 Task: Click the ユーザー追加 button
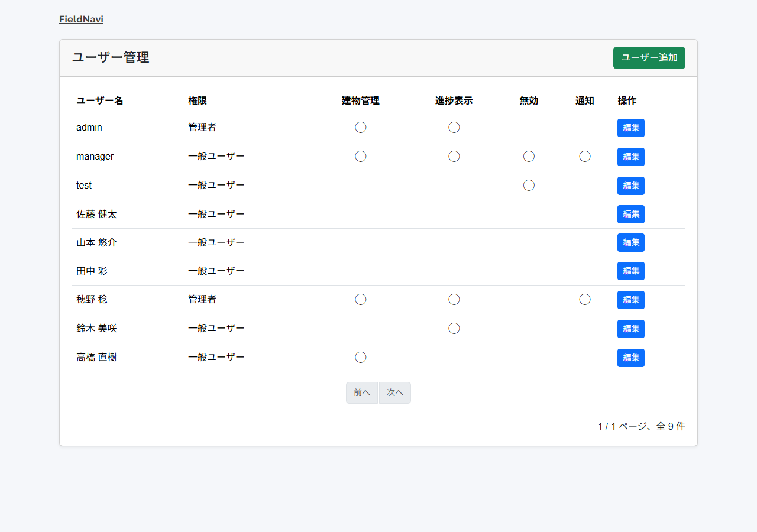pos(649,58)
